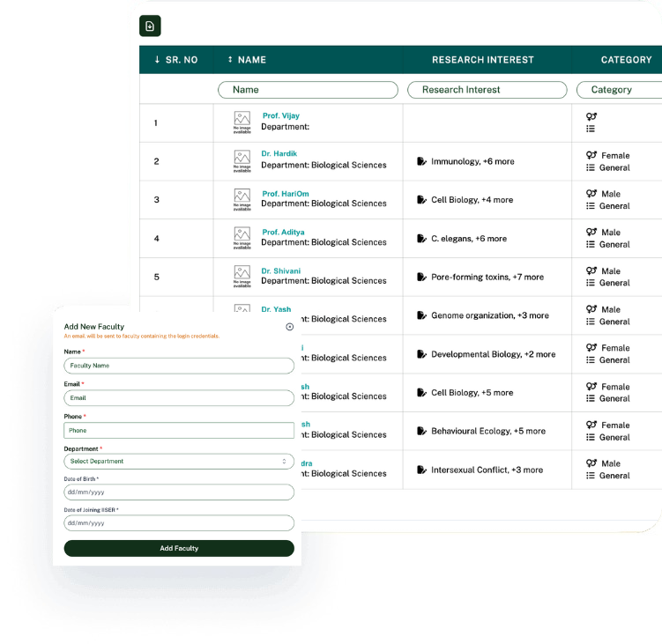Click the tag icon beside Intersexual Conflict
The width and height of the screenshot is (662, 644).
421,470
